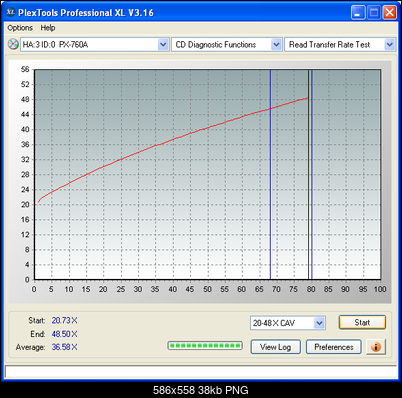Close the PlexTools window
Viewport: 402px width, 398px height.
point(389,13)
